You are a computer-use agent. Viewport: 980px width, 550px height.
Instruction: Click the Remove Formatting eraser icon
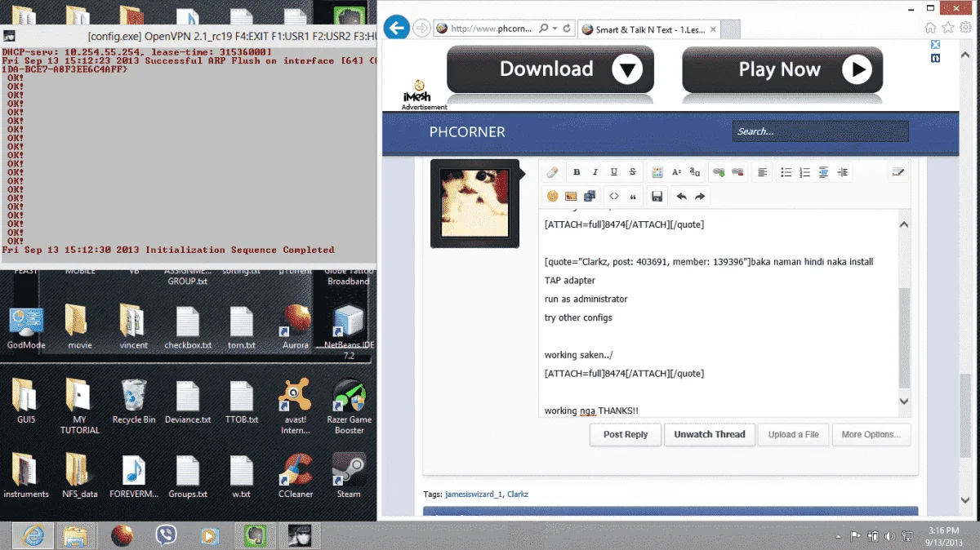(x=552, y=172)
